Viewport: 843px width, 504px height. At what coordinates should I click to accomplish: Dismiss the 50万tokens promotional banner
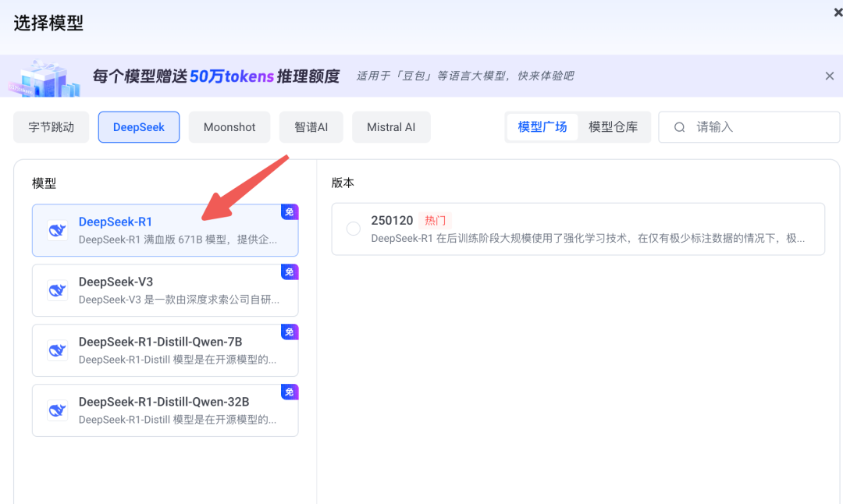tap(830, 76)
